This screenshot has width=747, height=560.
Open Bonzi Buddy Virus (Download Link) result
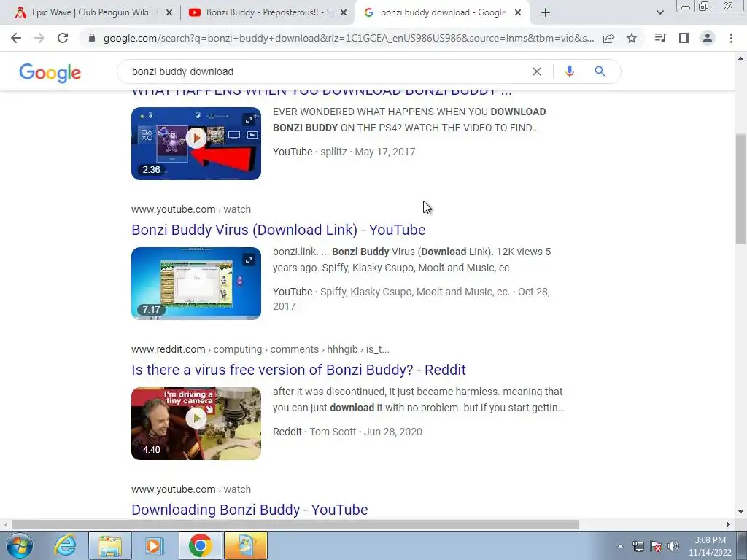(278, 230)
